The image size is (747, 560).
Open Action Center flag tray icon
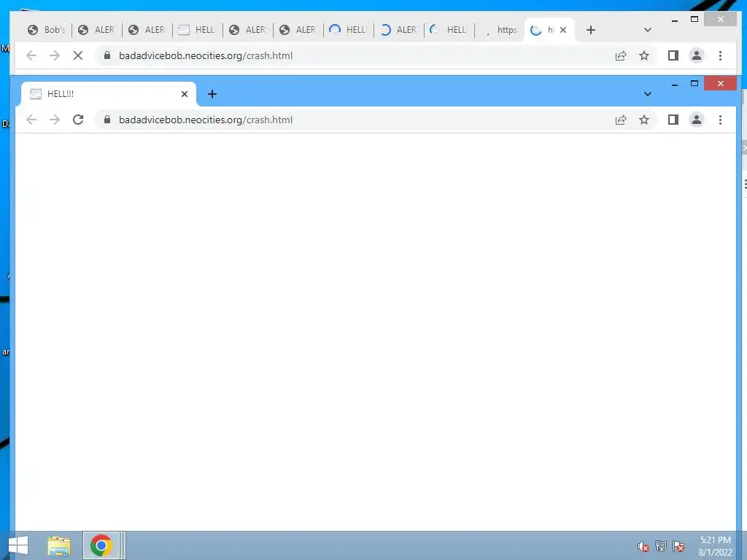(x=678, y=546)
